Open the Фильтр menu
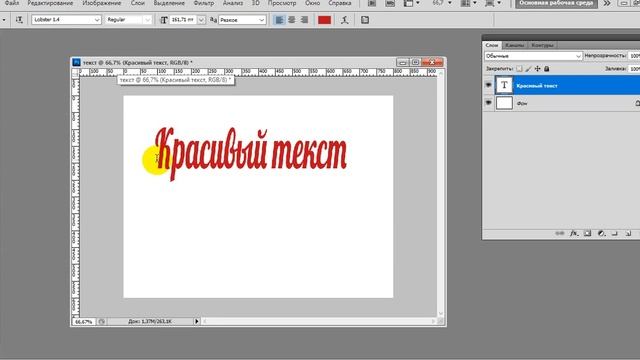Viewport: 640px width, 360px height. [x=203, y=3]
